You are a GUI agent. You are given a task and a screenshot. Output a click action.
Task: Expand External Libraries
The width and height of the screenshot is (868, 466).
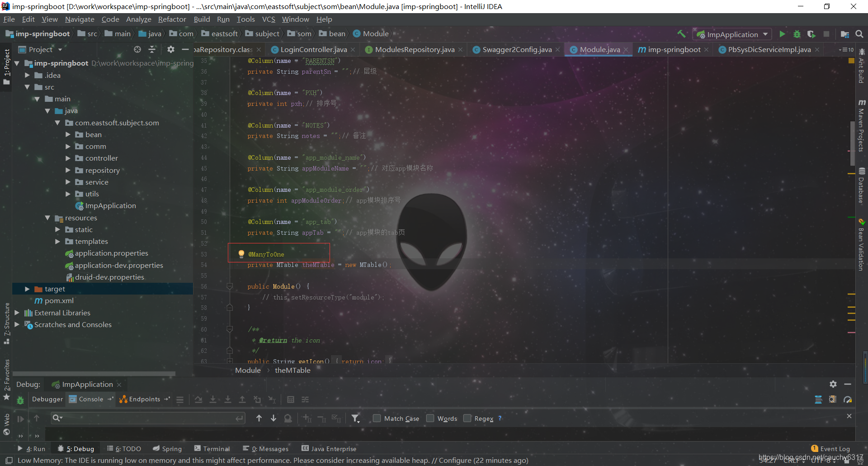[17, 313]
